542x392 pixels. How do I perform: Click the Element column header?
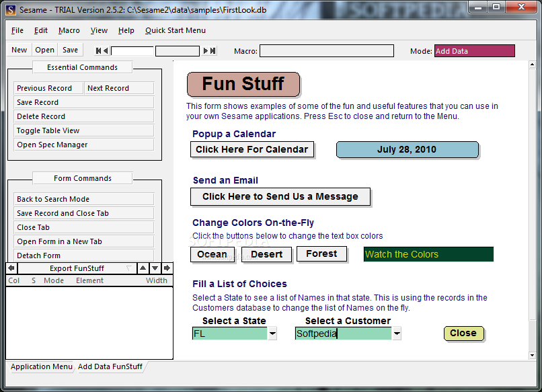[x=89, y=280]
